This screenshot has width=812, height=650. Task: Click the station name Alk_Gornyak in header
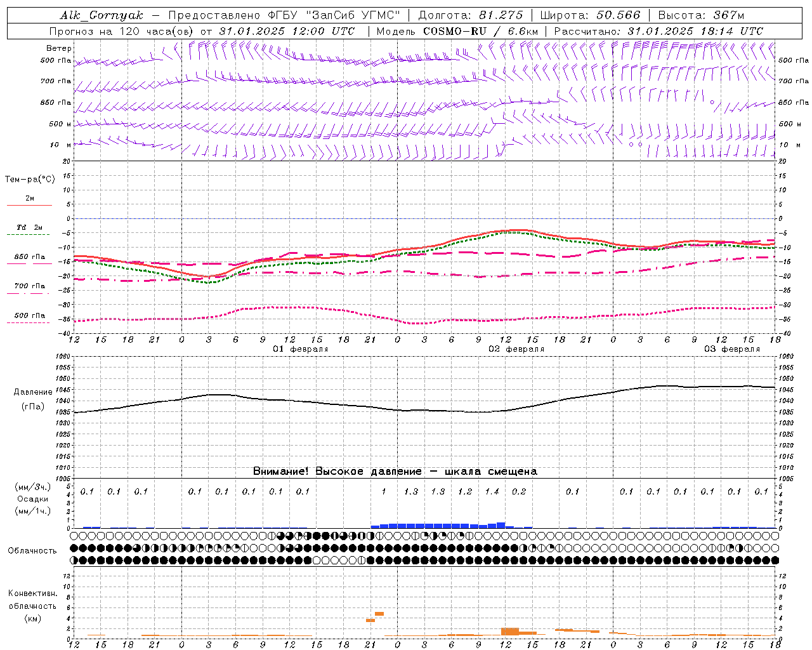click(x=102, y=15)
